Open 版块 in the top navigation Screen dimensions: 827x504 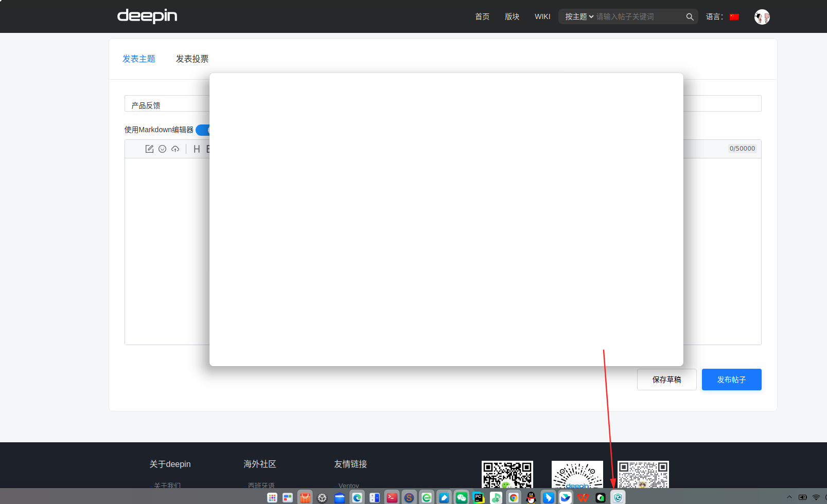pyautogui.click(x=512, y=16)
